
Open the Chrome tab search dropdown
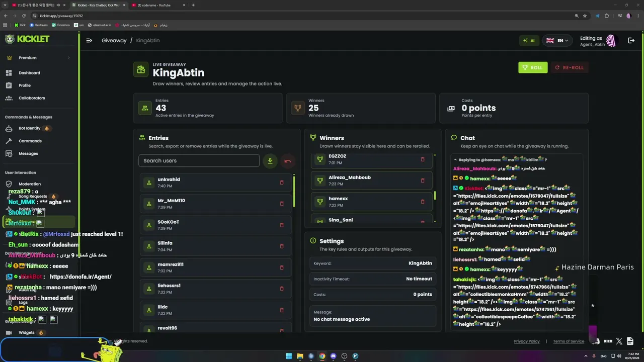click(x=6, y=5)
